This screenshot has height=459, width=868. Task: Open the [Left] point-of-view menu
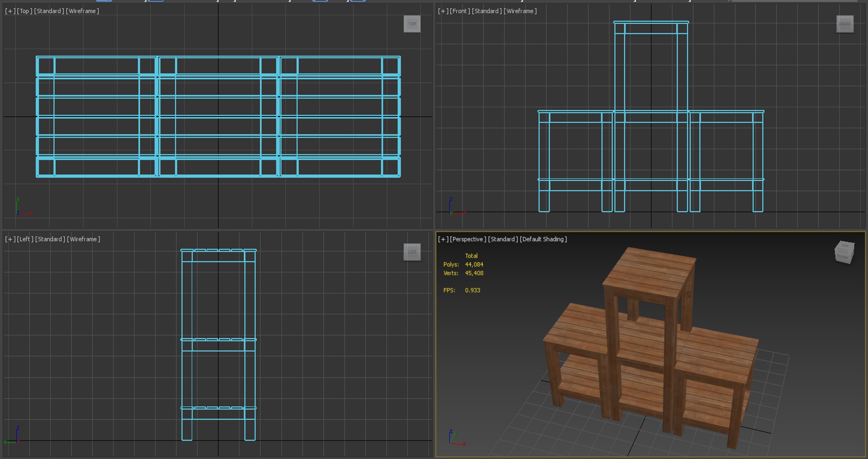(25, 239)
